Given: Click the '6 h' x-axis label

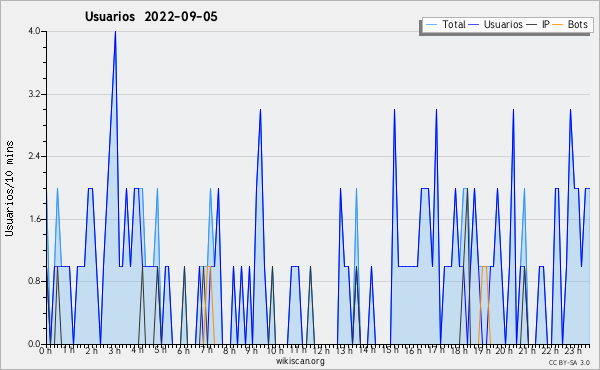Looking at the screenshot, I should pyautogui.click(x=183, y=350).
